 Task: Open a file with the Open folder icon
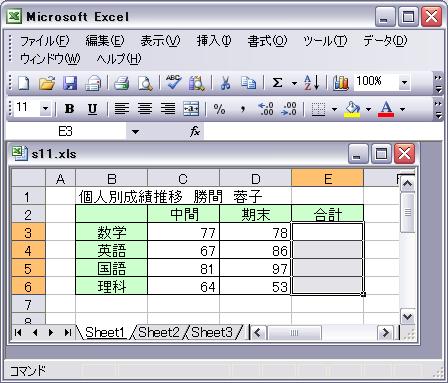point(47,83)
